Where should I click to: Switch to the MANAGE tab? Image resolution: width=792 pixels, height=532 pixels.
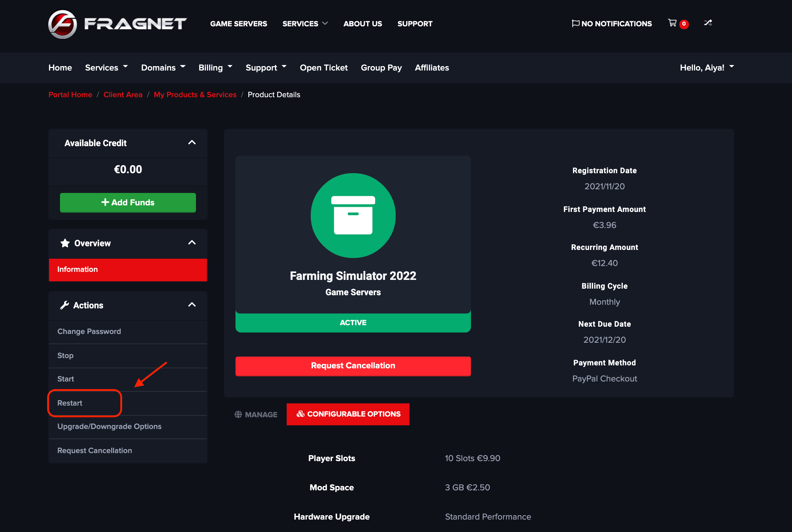click(256, 414)
